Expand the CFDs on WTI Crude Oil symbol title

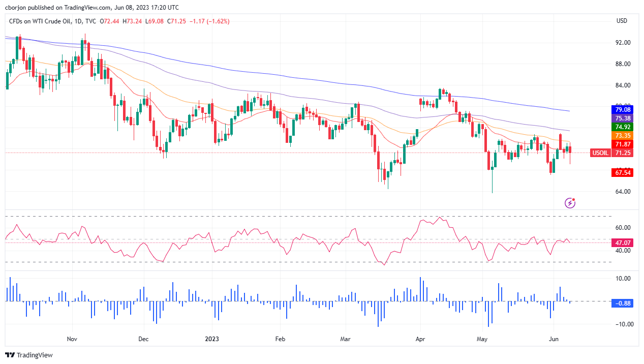pyautogui.click(x=41, y=20)
